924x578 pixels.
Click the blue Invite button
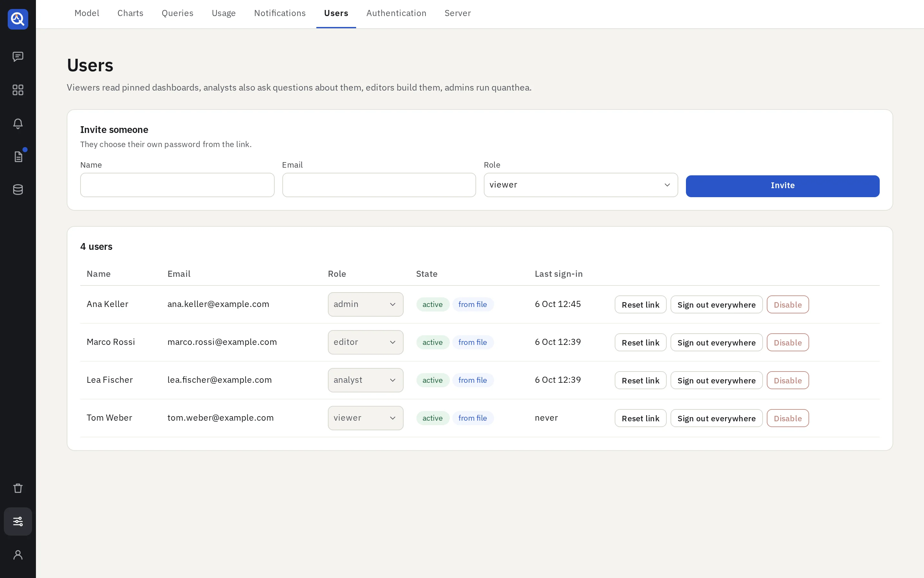click(x=782, y=186)
